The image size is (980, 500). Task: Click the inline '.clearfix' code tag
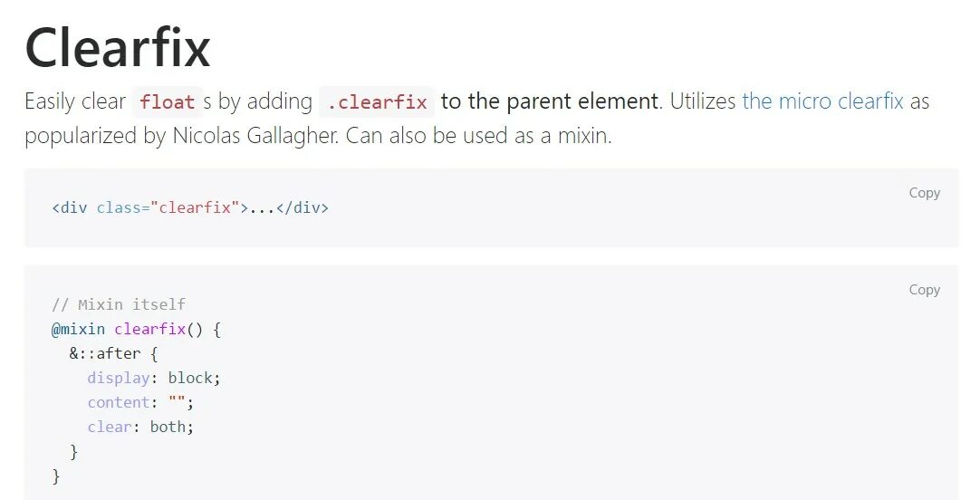[377, 102]
